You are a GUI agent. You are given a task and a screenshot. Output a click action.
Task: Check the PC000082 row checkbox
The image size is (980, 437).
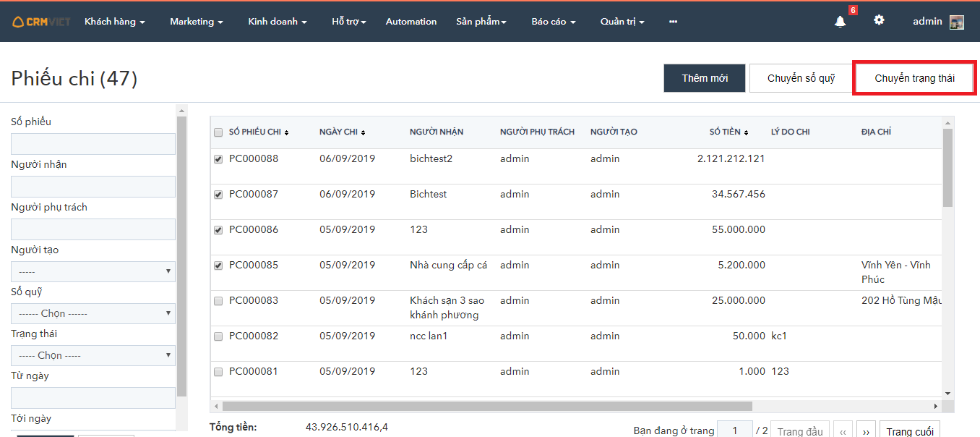pyautogui.click(x=218, y=336)
